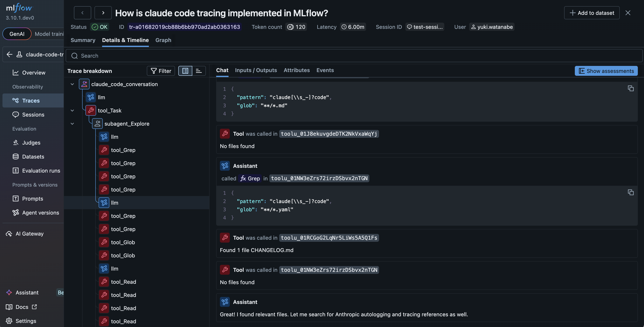Switch to Model training mode
The width and height of the screenshot is (644, 327).
coord(49,34)
